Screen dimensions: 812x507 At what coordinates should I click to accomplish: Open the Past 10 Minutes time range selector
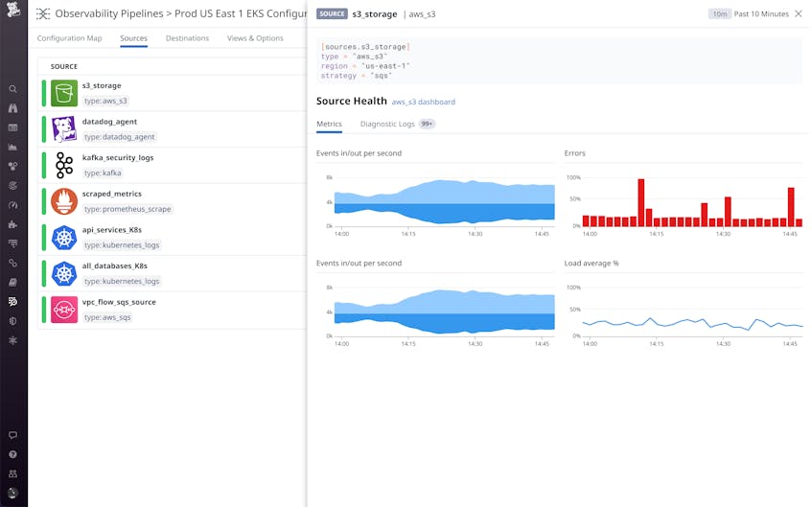tap(749, 14)
